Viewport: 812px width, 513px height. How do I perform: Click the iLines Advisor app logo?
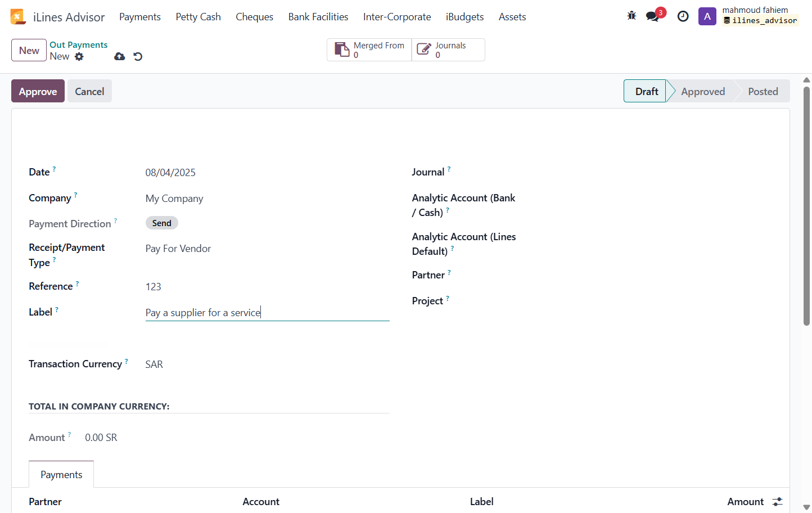(18, 17)
